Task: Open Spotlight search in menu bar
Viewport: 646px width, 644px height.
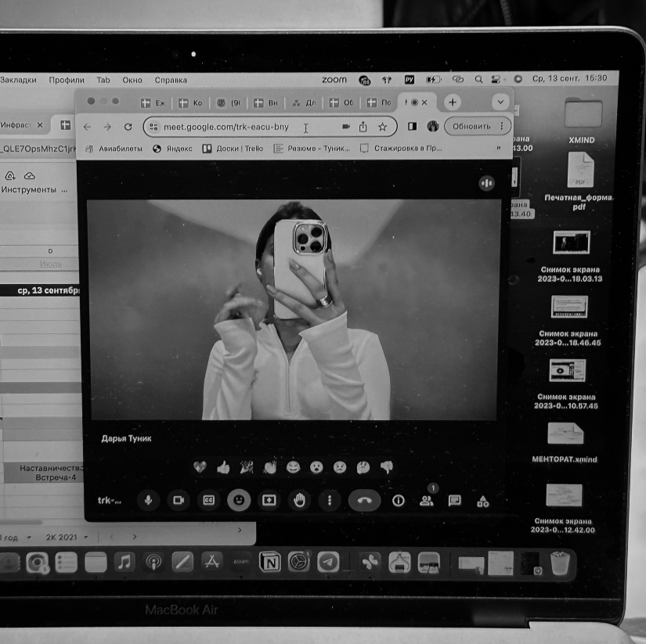Action: (478, 79)
